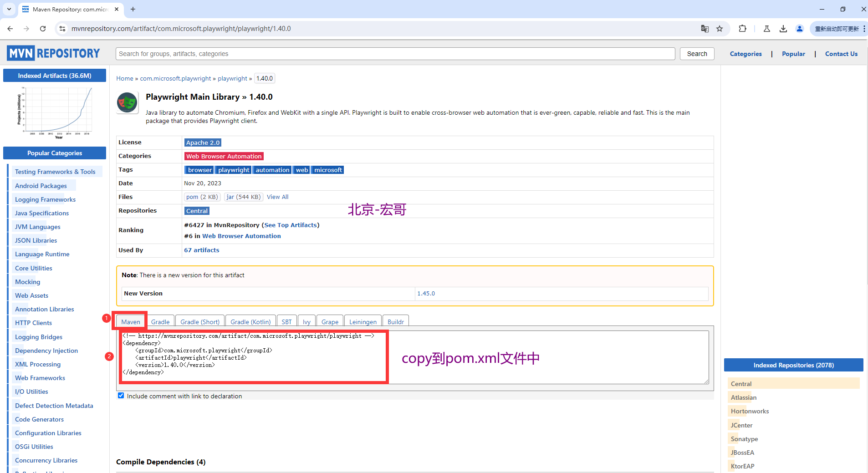Click the Search button
The image size is (868, 473).
pos(697,54)
